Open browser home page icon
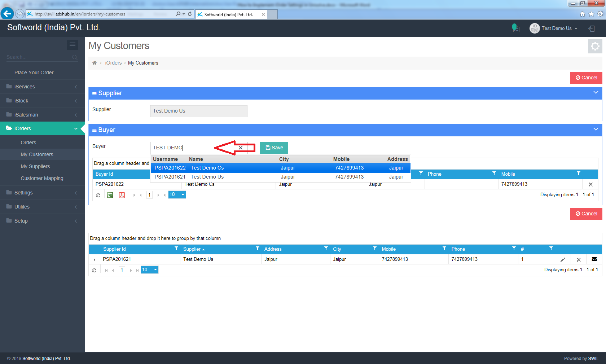 click(582, 14)
